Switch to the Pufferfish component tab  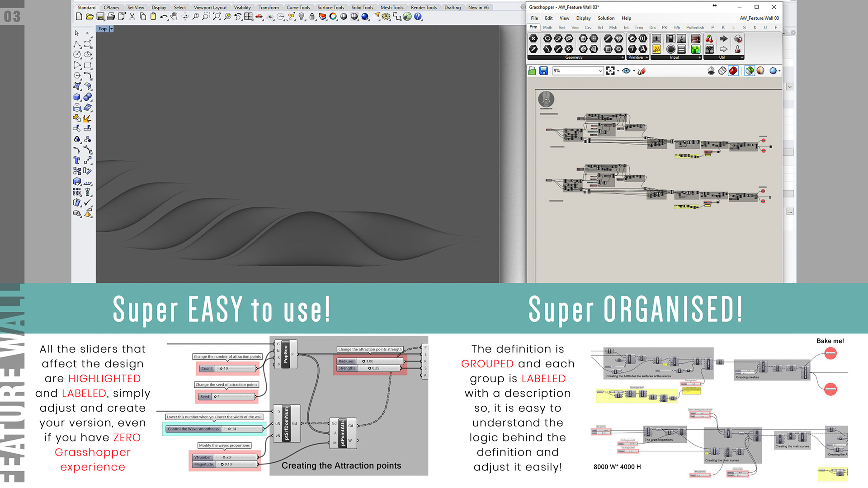pos(695,28)
